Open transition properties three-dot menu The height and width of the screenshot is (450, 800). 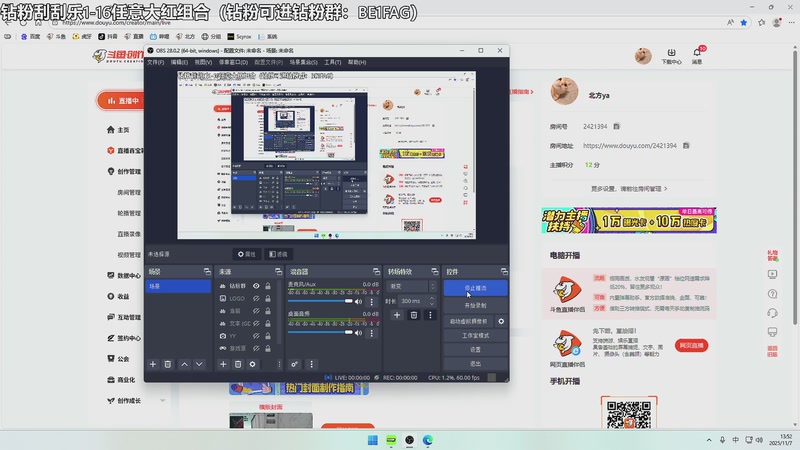coord(430,315)
